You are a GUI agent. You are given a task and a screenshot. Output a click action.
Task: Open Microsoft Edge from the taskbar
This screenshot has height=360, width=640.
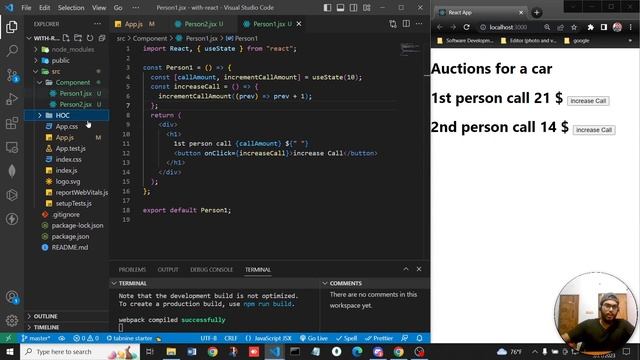click(357, 351)
